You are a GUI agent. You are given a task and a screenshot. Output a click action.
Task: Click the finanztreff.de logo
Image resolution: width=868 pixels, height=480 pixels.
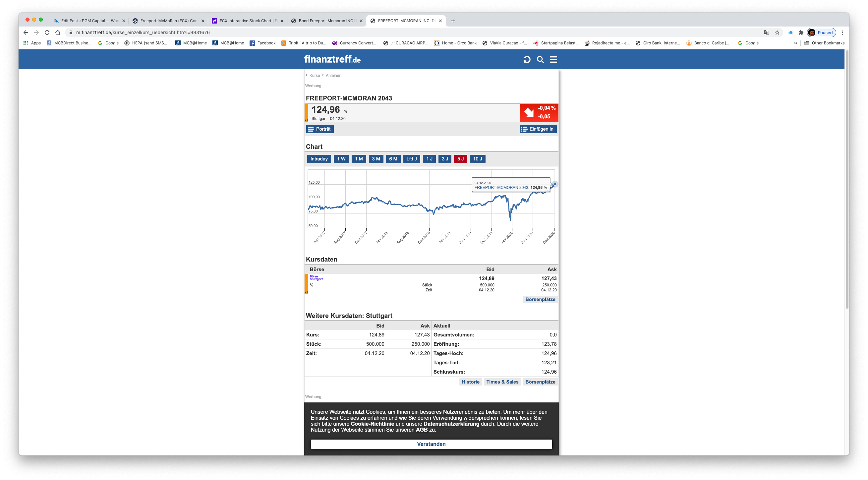click(332, 59)
